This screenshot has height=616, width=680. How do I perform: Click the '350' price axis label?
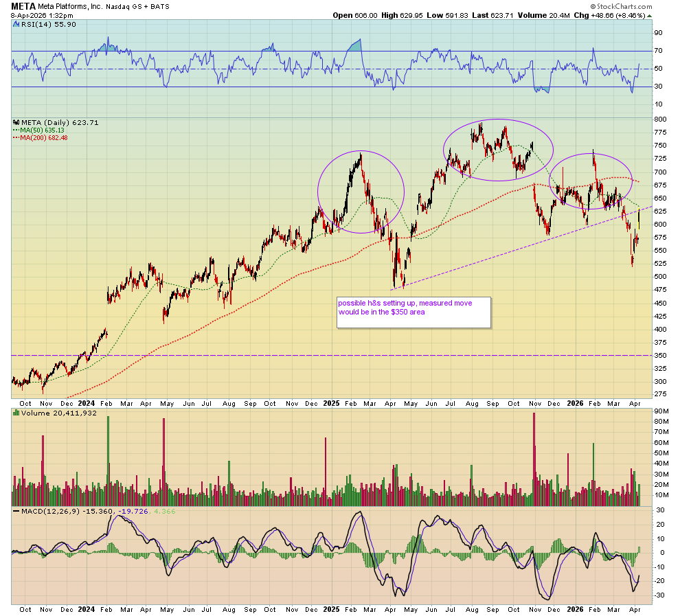[x=660, y=356]
